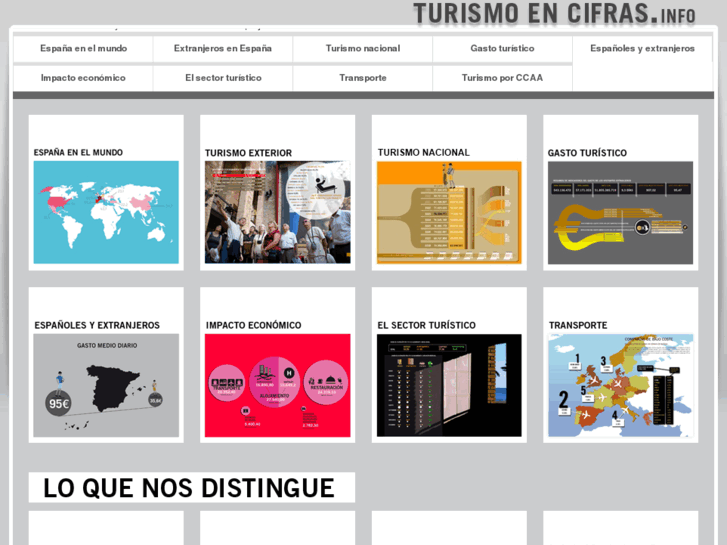Screen dimensions: 727x545
Task: Select the Turismo por CCAA tab
Action: click(503, 78)
